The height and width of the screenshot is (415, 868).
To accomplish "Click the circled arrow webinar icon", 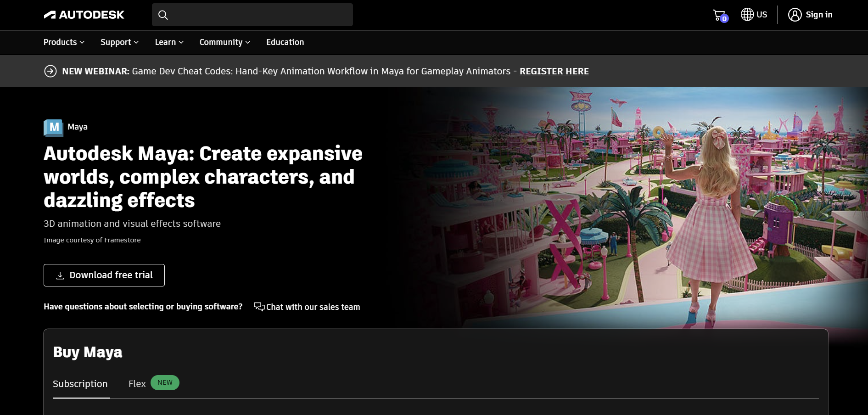I will (x=50, y=71).
